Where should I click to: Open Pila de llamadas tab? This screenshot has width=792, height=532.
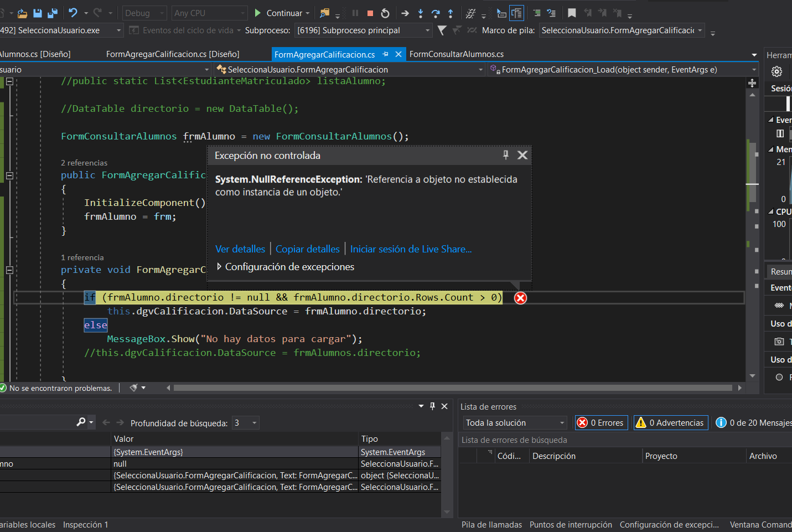click(x=491, y=524)
